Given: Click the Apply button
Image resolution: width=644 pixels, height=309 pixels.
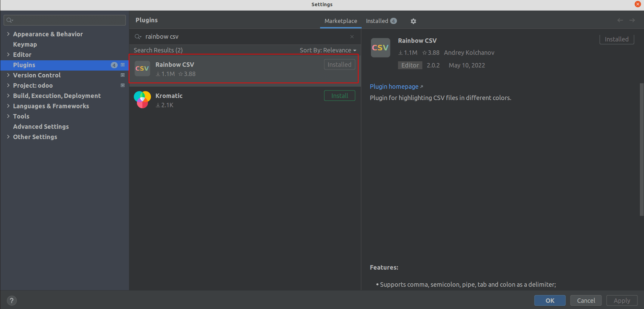Looking at the screenshot, I should pyautogui.click(x=622, y=300).
